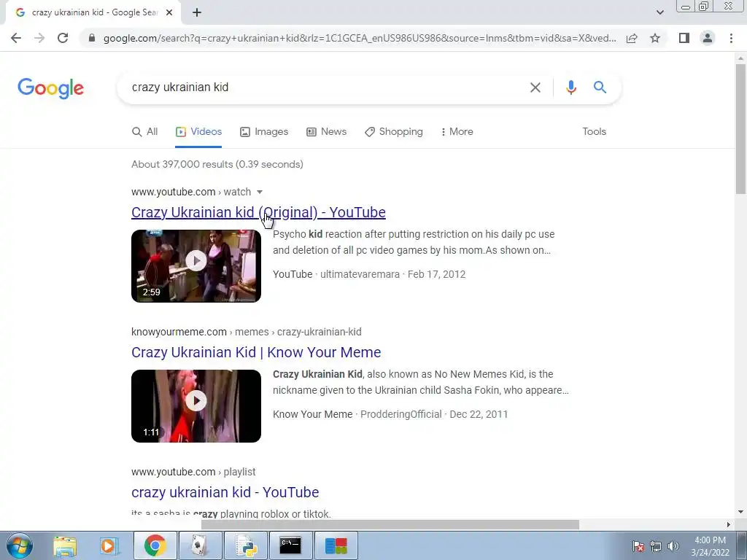
Task: Open taskbar clock showing 4:00 PM
Action: 710,546
